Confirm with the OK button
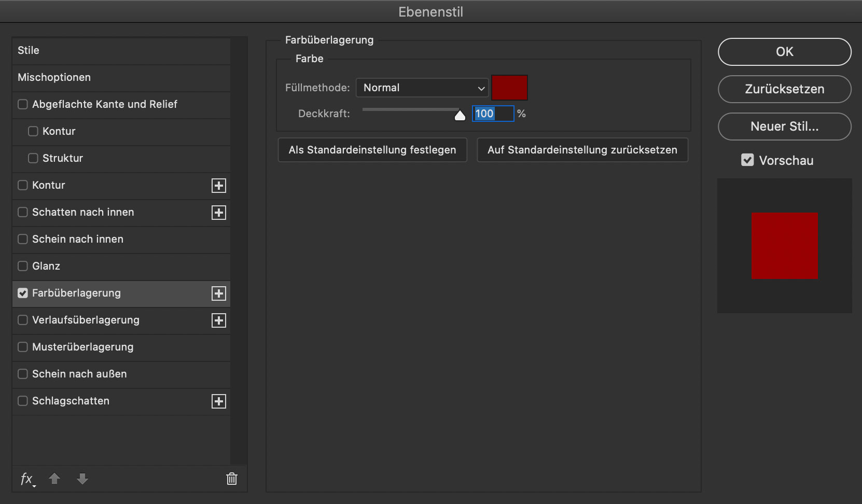The image size is (862, 504). [x=784, y=52]
